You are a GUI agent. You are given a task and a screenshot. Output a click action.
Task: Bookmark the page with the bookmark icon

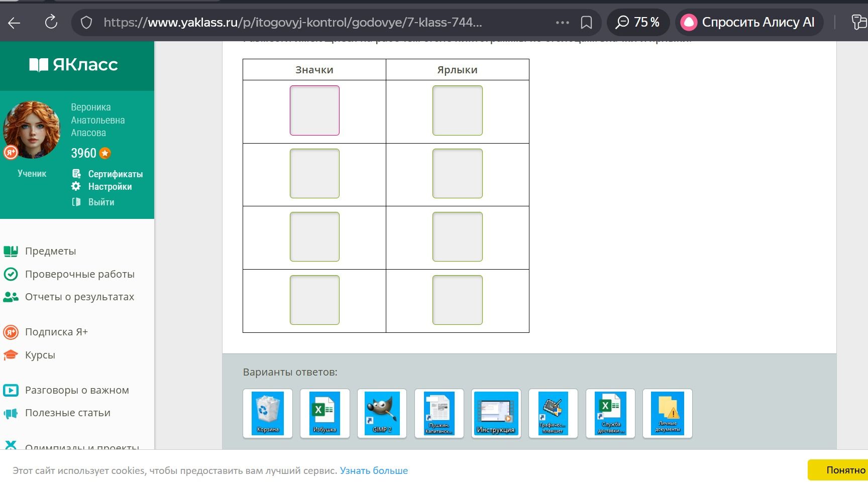pos(586,23)
